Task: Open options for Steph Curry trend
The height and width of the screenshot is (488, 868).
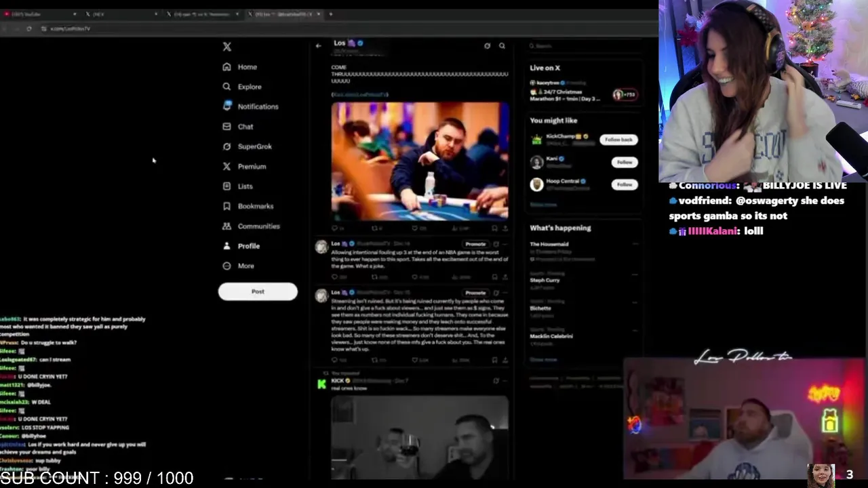Action: tap(635, 274)
